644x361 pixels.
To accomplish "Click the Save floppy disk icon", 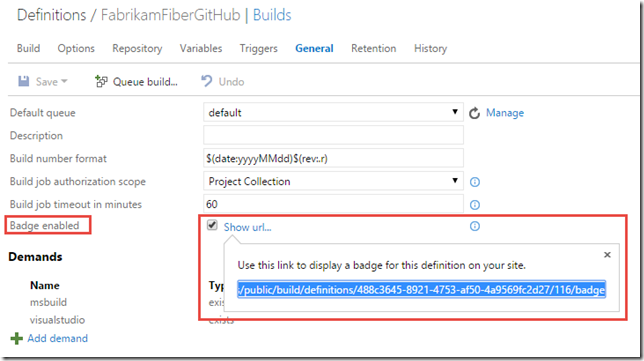I will [x=23, y=81].
